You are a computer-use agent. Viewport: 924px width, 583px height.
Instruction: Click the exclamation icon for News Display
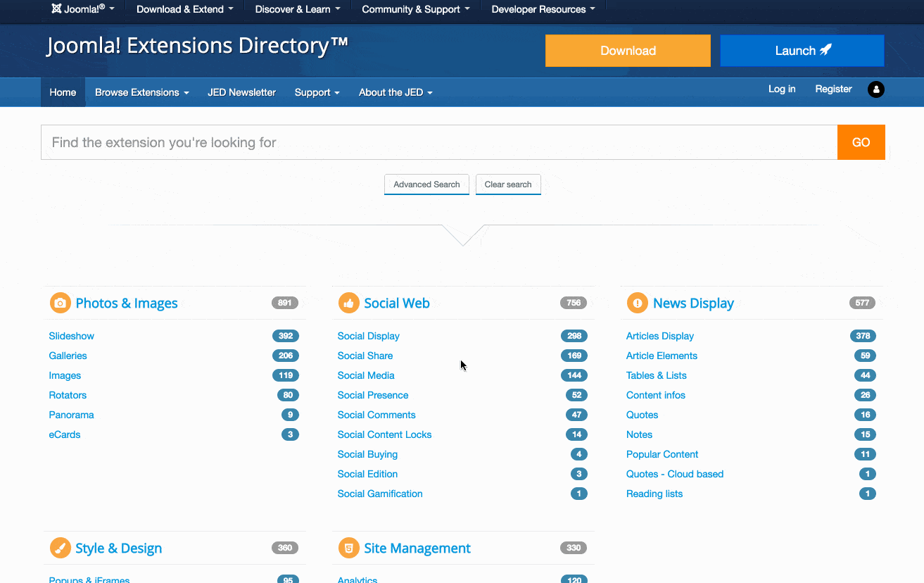[638, 303]
